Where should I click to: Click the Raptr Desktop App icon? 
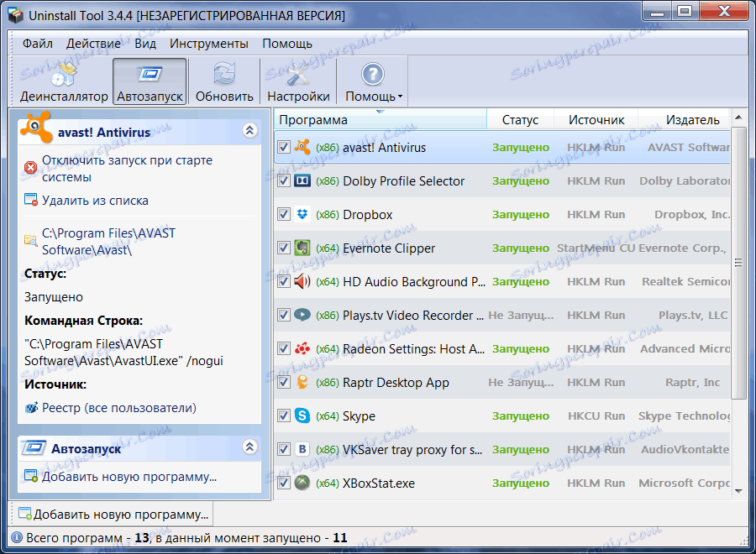(302, 382)
